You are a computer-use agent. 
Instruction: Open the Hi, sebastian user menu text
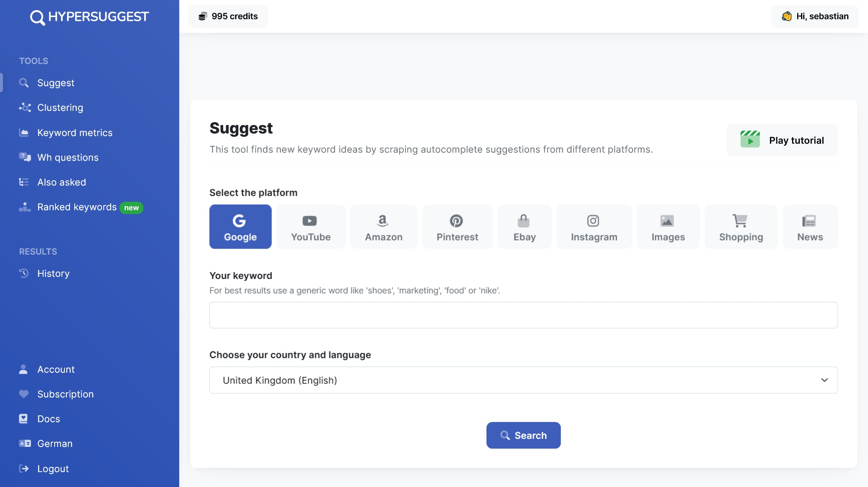pyautogui.click(x=822, y=16)
